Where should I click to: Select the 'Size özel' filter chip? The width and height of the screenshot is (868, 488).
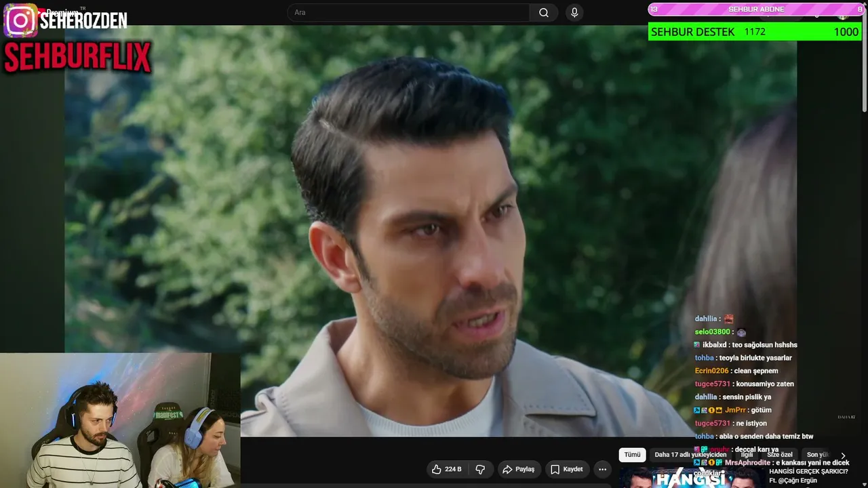coord(779,455)
